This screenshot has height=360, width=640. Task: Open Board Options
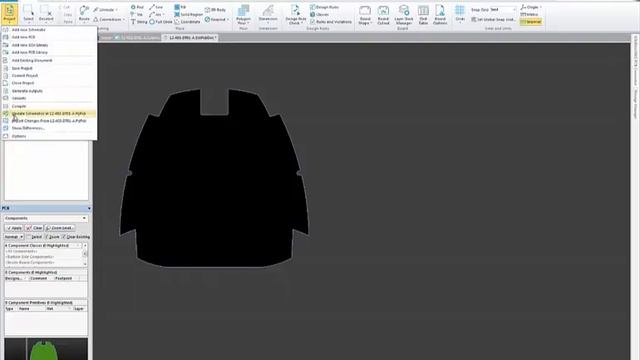440,15
